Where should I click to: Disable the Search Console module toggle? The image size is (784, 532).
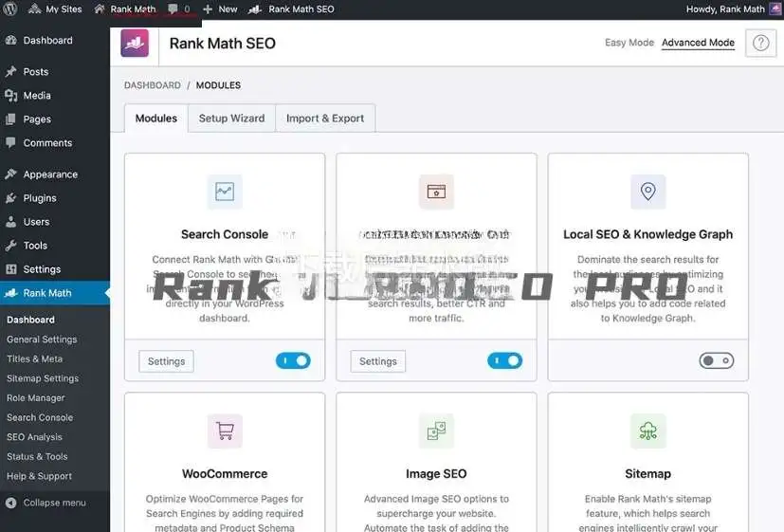coord(293,361)
